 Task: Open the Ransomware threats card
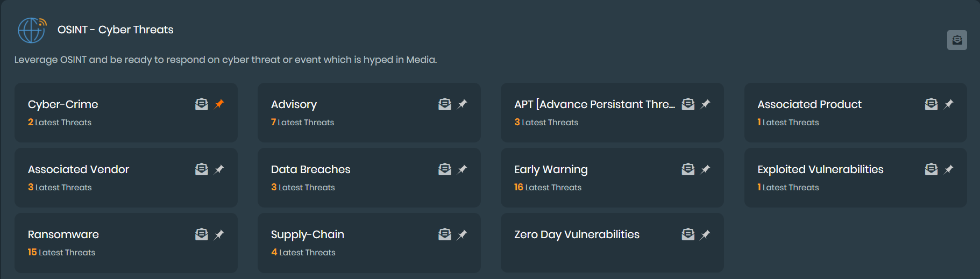[63, 234]
